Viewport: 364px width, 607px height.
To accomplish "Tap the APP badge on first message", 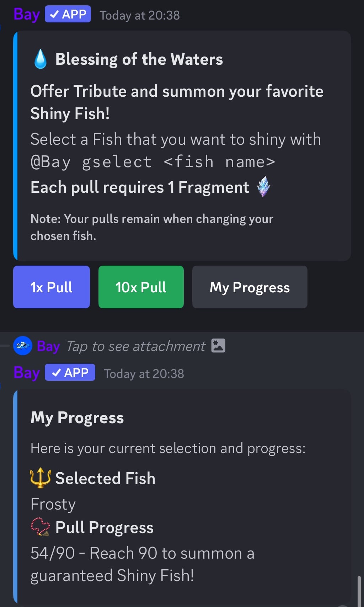I will (68, 14).
